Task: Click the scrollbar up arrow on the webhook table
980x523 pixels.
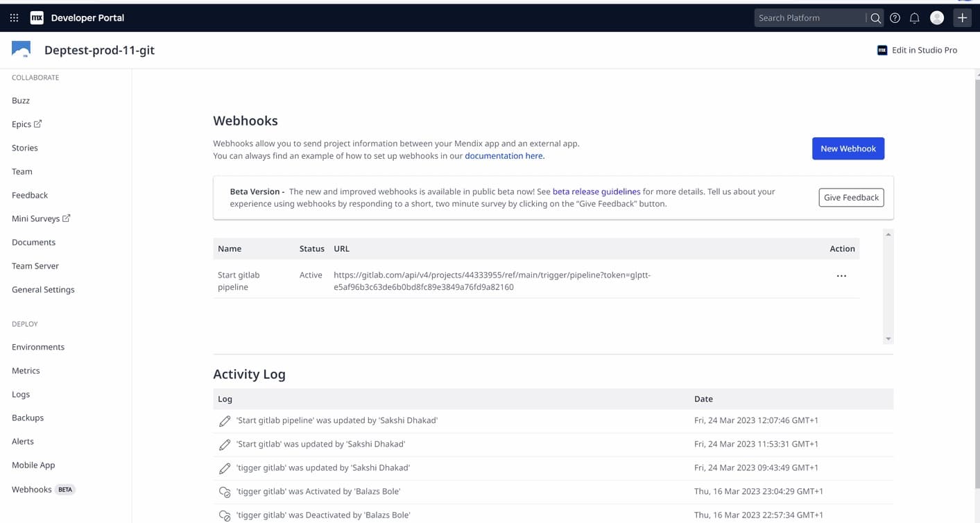Action: pos(888,234)
